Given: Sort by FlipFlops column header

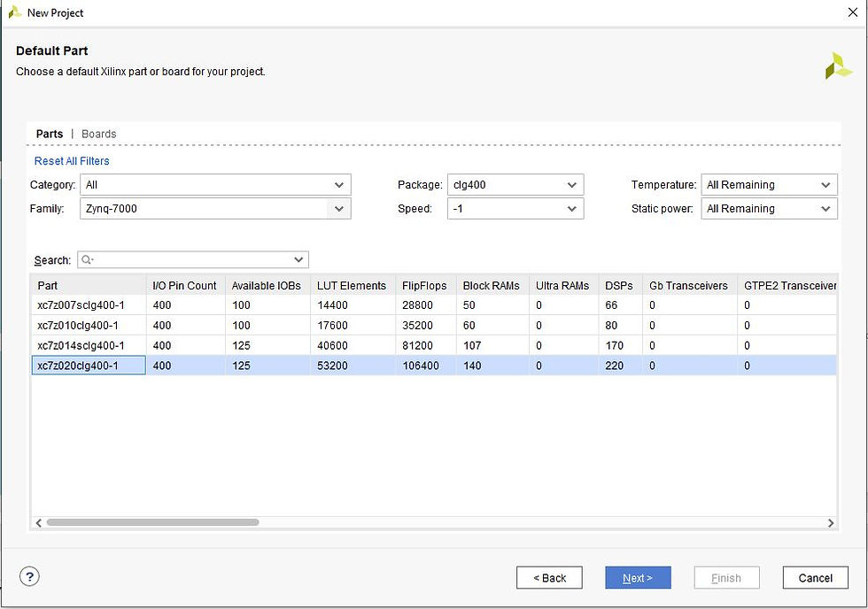Looking at the screenshot, I should [x=426, y=285].
